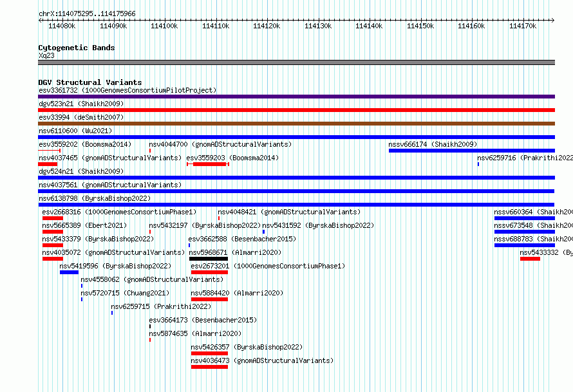
Task: Open nsv5665389 (Ebert2021) label
Action: 84,225
